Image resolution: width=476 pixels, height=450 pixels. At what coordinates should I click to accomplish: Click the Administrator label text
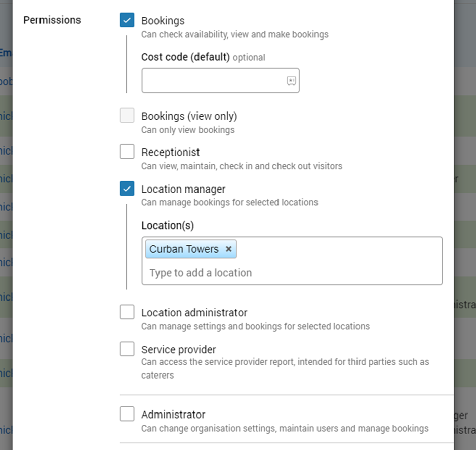tap(173, 415)
